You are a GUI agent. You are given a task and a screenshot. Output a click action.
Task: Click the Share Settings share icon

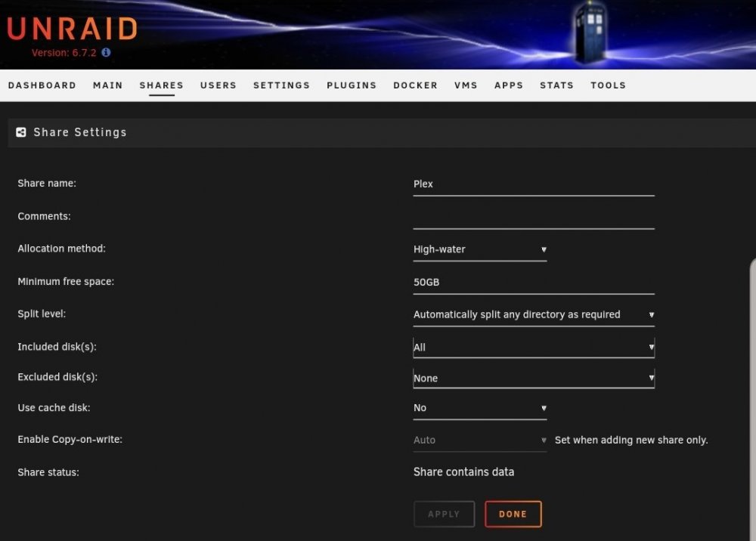(x=20, y=132)
